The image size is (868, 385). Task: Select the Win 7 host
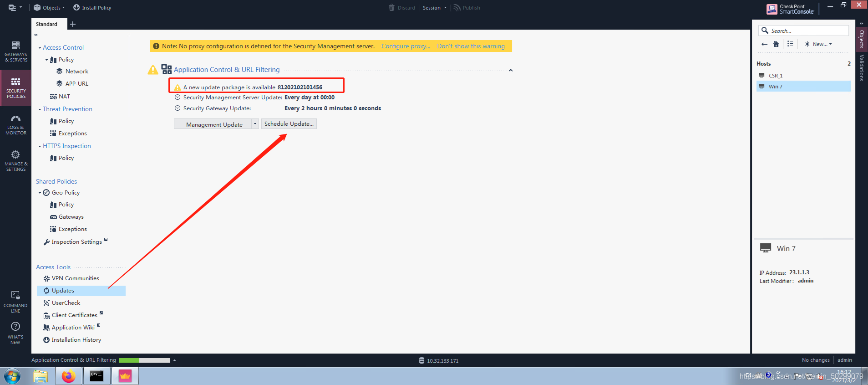coord(803,87)
